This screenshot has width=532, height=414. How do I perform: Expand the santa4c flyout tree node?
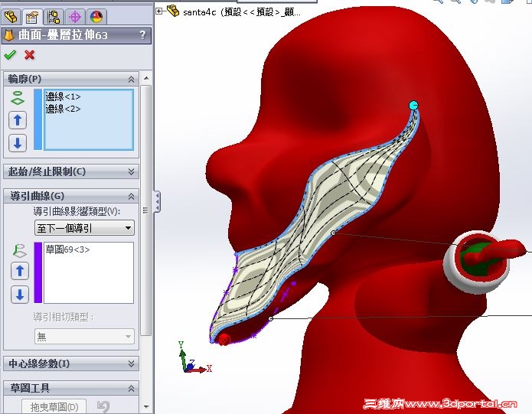click(158, 11)
